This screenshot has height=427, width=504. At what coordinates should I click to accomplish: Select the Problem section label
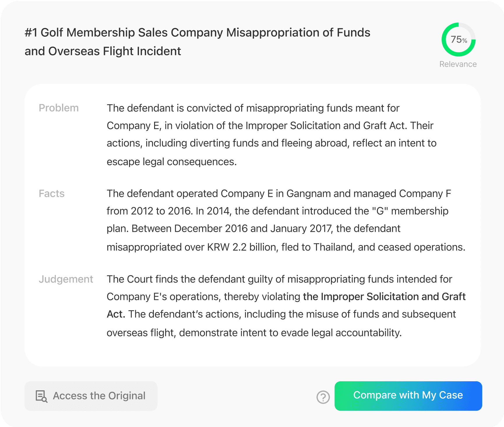(59, 108)
